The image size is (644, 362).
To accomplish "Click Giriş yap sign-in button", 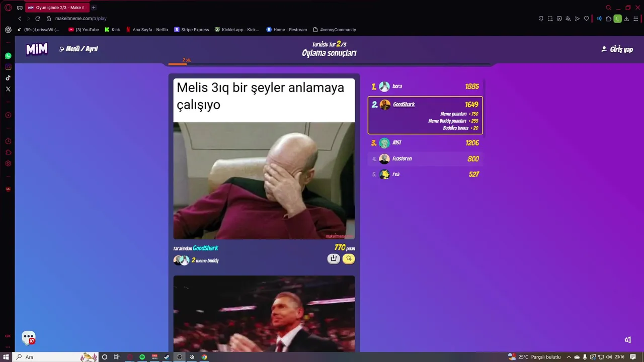I will pyautogui.click(x=617, y=49).
